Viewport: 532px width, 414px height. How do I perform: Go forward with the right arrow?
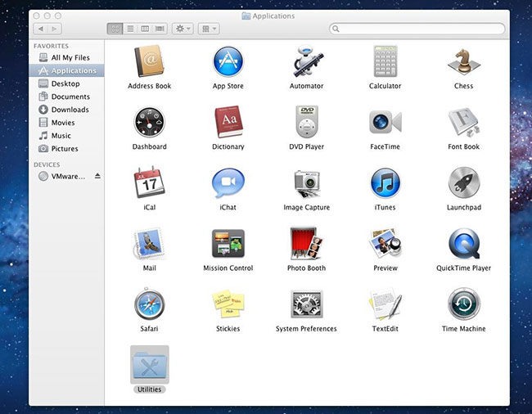(55, 29)
